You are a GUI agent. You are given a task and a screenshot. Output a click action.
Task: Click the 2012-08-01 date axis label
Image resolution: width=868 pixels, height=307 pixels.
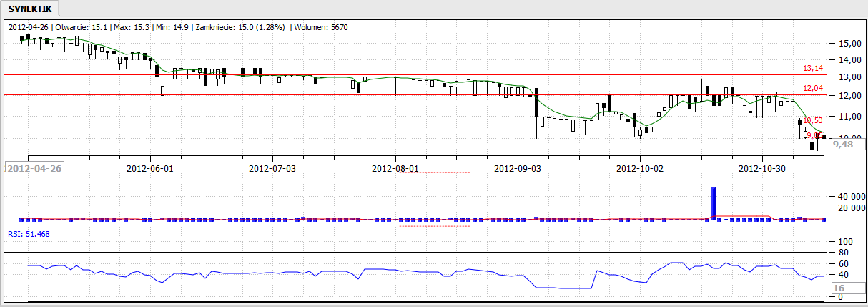click(395, 169)
